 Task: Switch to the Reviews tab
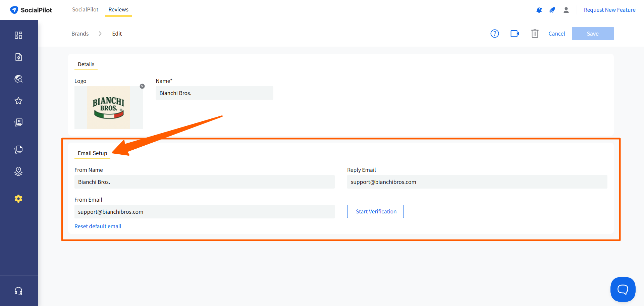click(x=118, y=10)
